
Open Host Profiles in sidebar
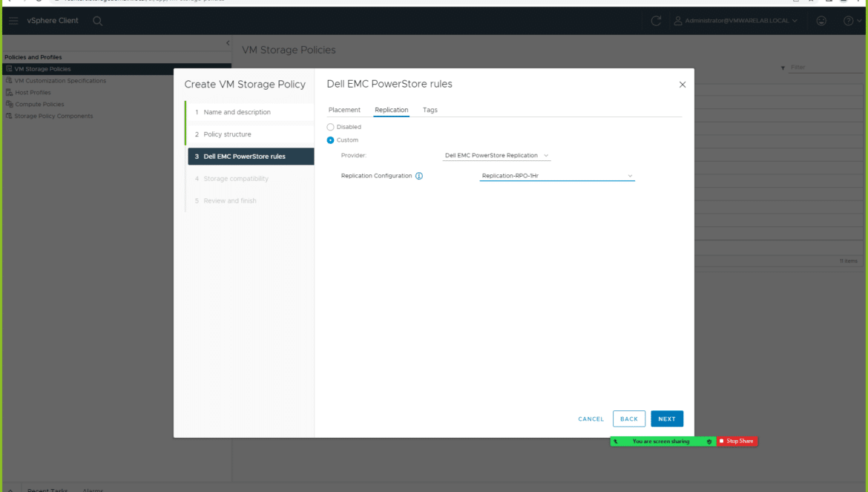tap(33, 93)
